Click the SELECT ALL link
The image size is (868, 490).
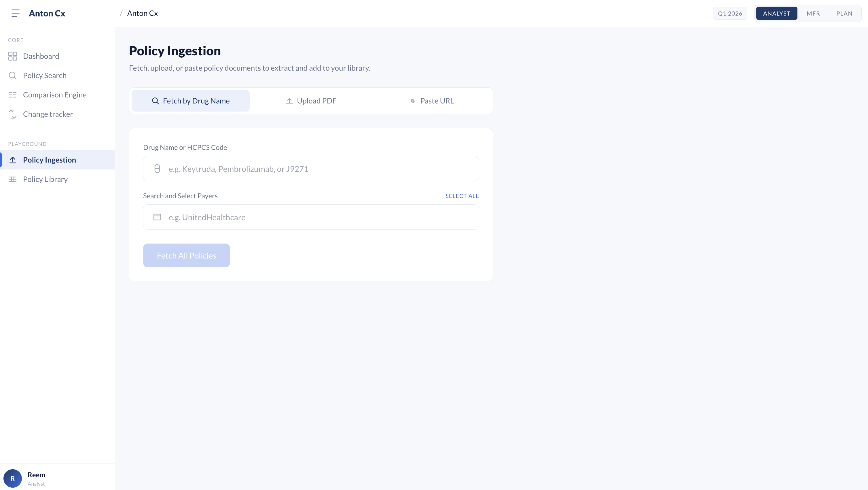click(462, 196)
